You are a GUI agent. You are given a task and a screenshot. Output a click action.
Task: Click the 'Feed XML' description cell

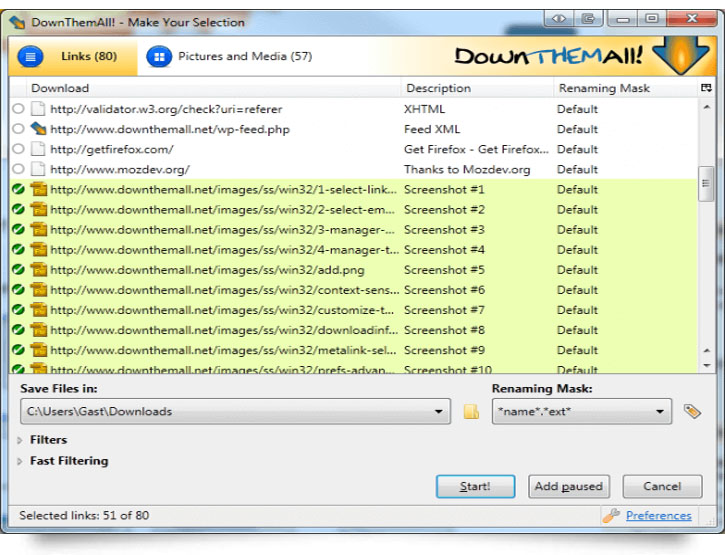tap(432, 129)
